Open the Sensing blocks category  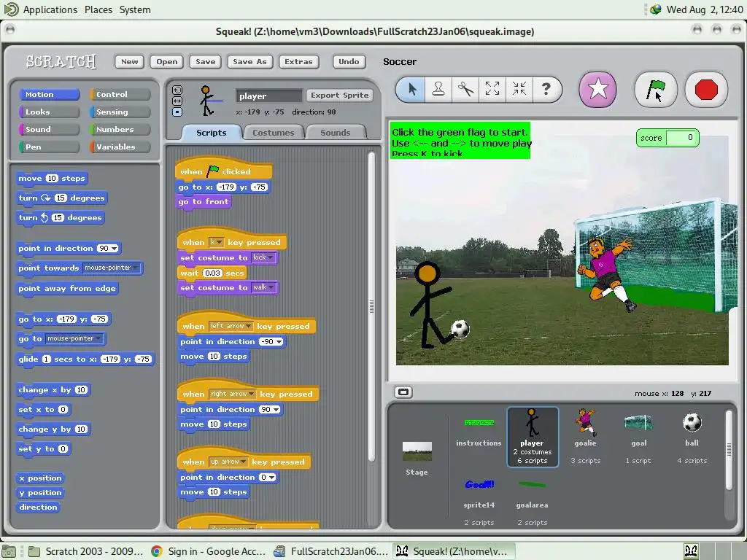(x=120, y=112)
